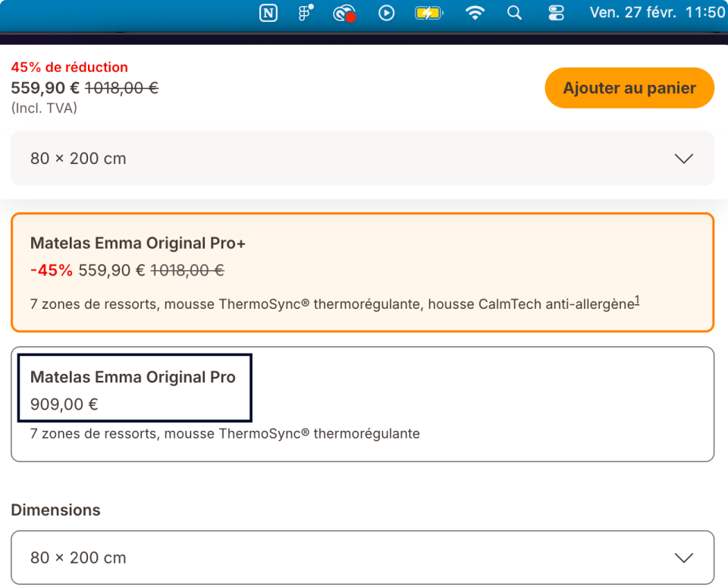This screenshot has height=588, width=728.
Task: Open Notion from the menu bar
Action: pos(268,13)
